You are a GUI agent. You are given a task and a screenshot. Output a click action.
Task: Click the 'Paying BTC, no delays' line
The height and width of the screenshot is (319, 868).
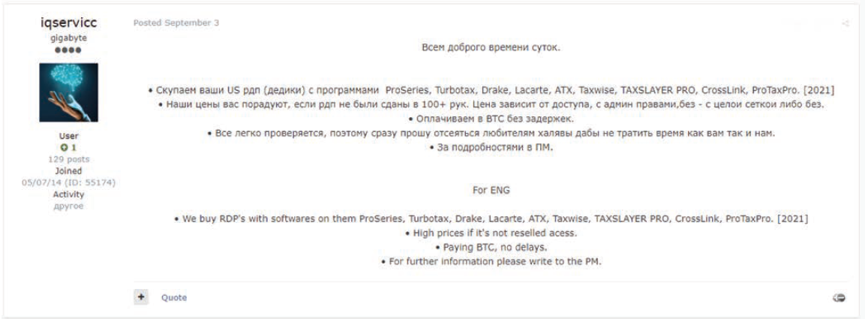[491, 248]
